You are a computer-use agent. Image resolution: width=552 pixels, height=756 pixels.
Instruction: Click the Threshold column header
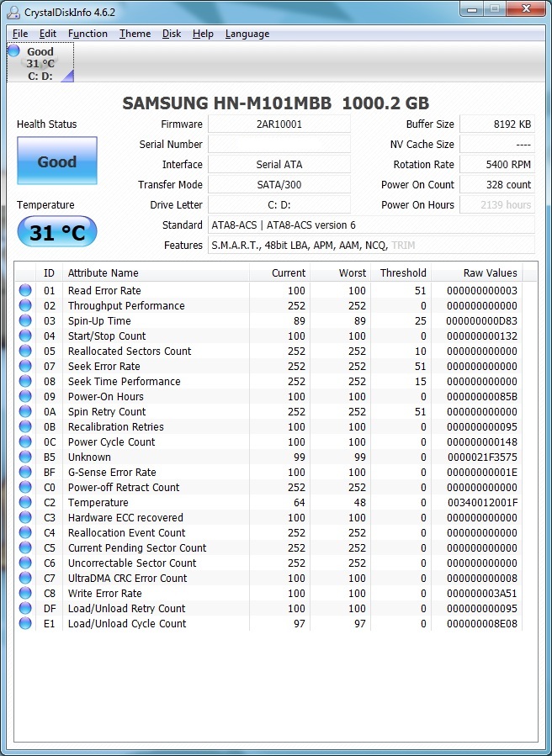(401, 273)
